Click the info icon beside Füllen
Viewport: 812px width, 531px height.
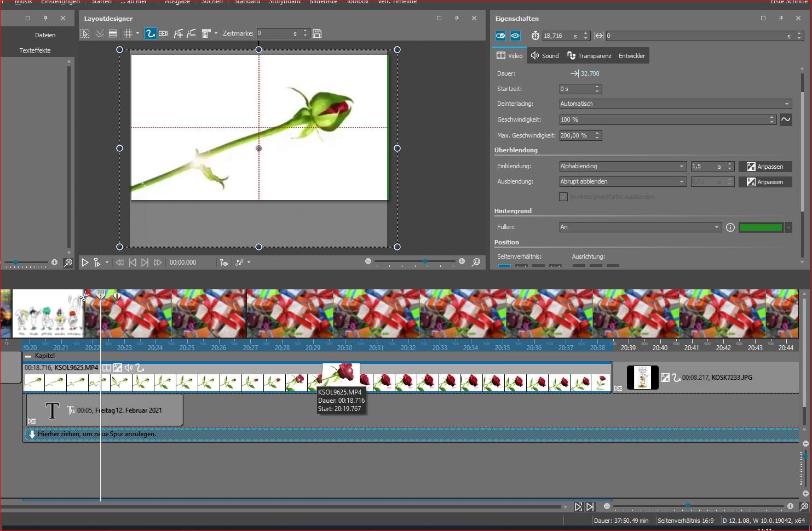coord(730,227)
